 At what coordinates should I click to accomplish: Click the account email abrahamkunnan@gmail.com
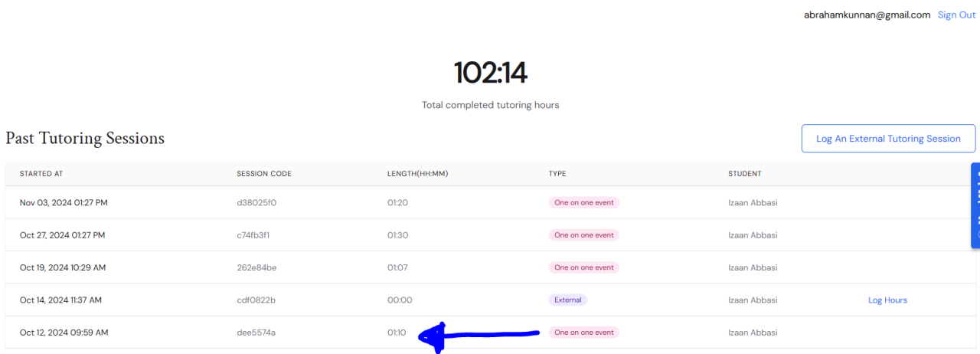pos(867,15)
